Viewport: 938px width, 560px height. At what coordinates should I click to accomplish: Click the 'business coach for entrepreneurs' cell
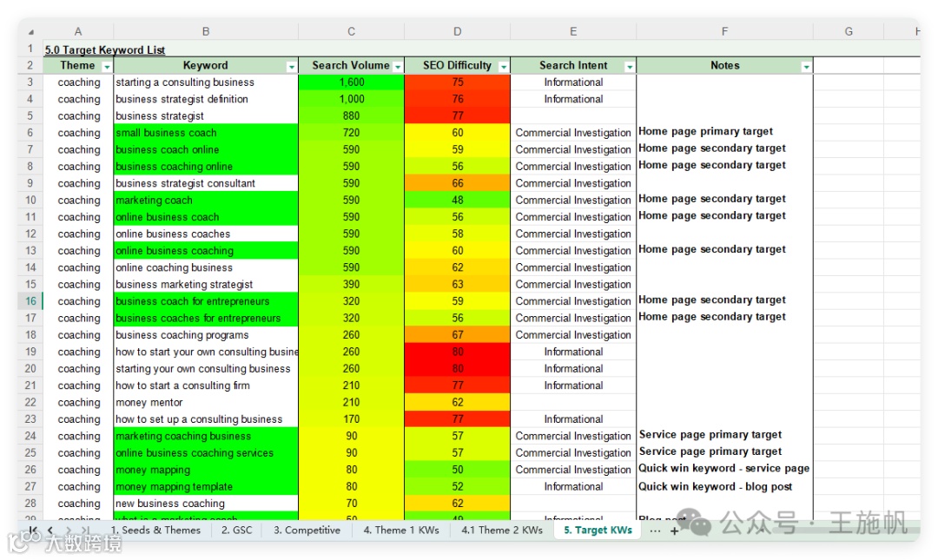point(206,301)
